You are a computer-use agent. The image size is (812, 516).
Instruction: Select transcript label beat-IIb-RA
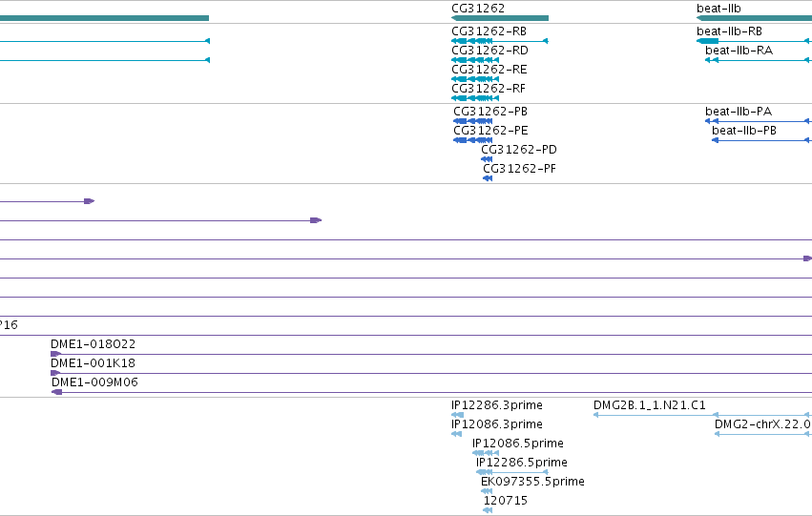[739, 51]
